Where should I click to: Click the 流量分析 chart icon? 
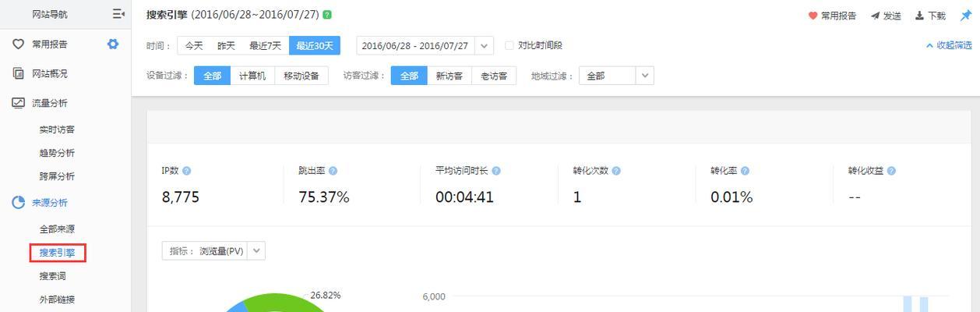pyautogui.click(x=18, y=103)
